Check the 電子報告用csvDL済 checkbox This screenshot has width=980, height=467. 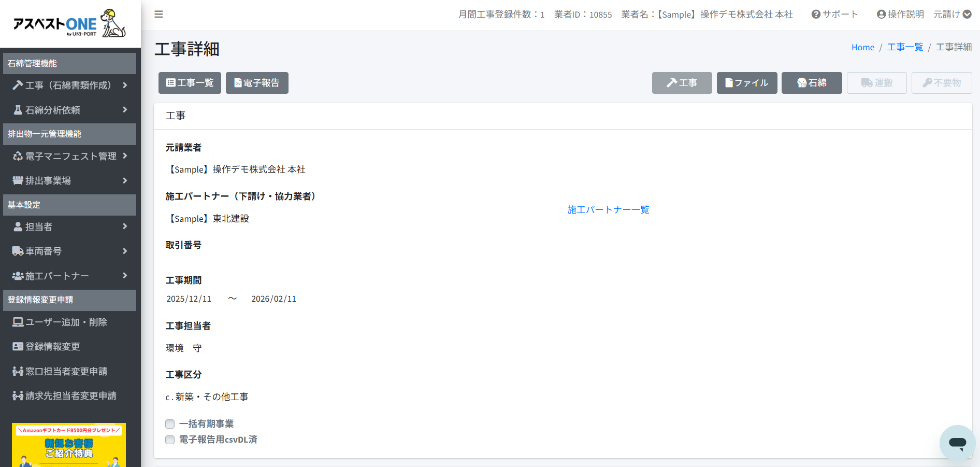pyautogui.click(x=170, y=440)
